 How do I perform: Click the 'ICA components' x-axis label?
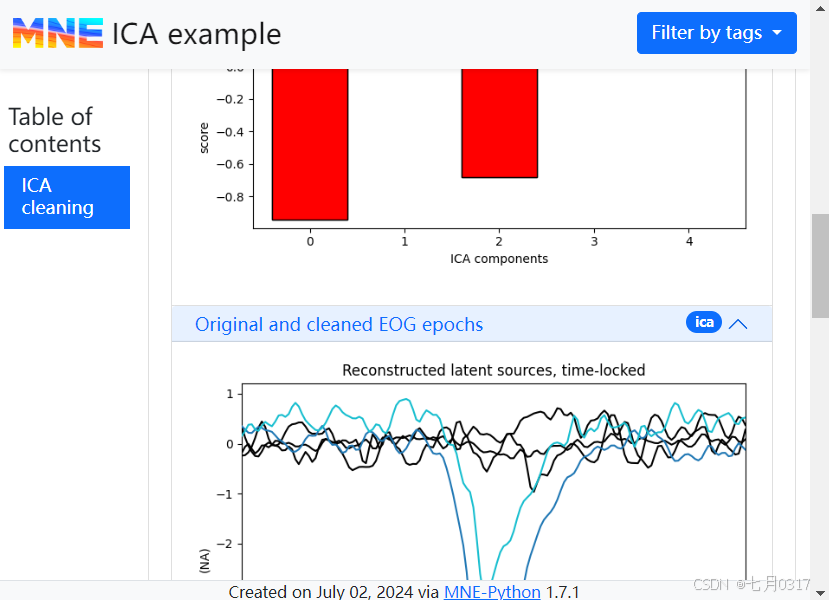pos(499,259)
